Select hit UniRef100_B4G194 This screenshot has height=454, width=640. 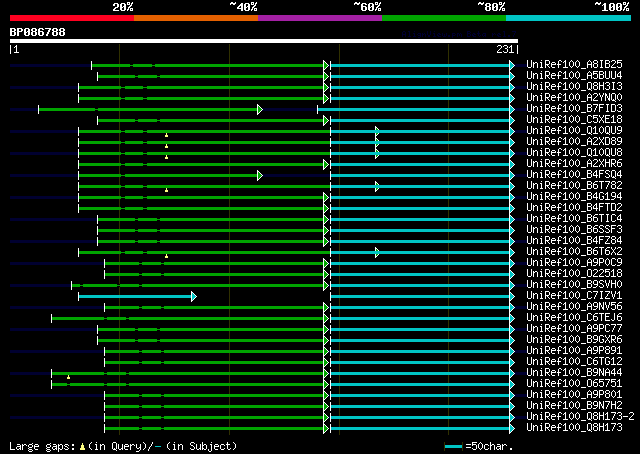(x=574, y=197)
